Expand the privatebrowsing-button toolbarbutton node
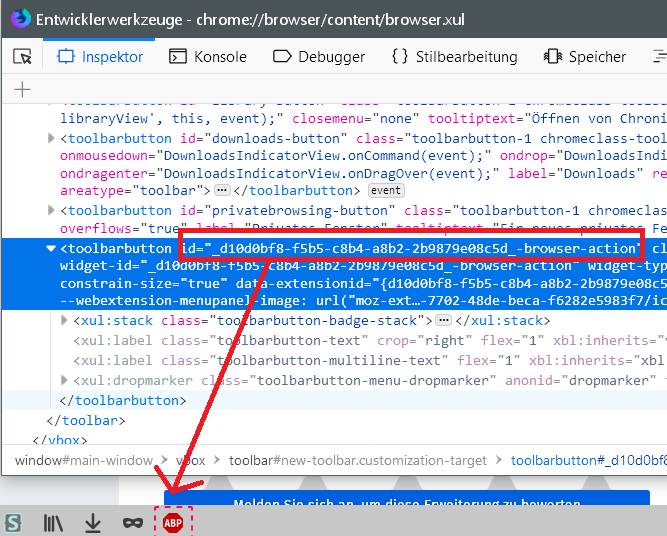 [52, 210]
